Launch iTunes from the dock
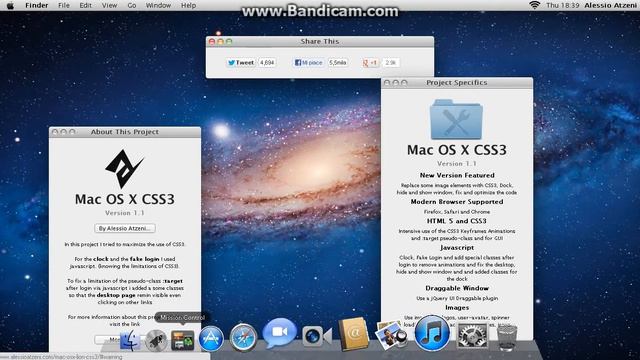The height and width of the screenshot is (360, 640). coord(432,333)
